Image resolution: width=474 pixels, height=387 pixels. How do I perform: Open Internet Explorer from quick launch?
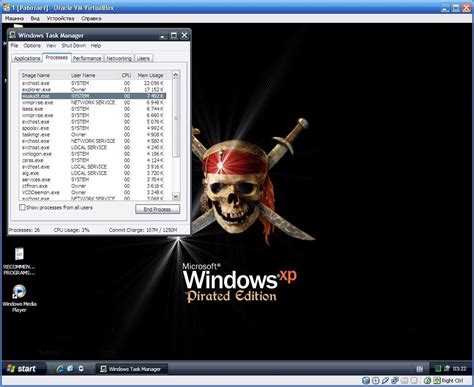[x=60, y=368]
